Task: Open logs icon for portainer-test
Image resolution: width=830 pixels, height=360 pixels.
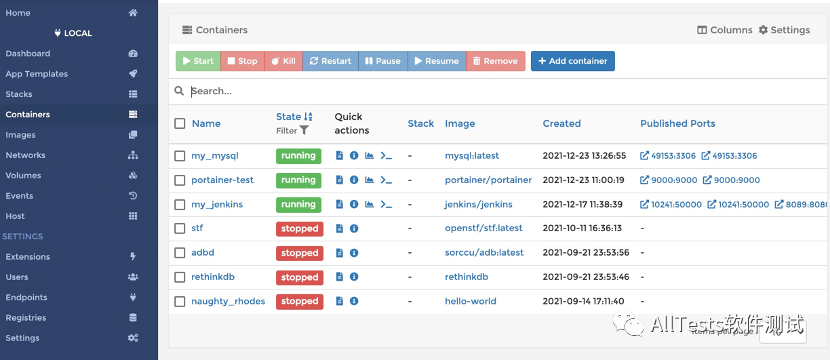Action: (x=340, y=180)
